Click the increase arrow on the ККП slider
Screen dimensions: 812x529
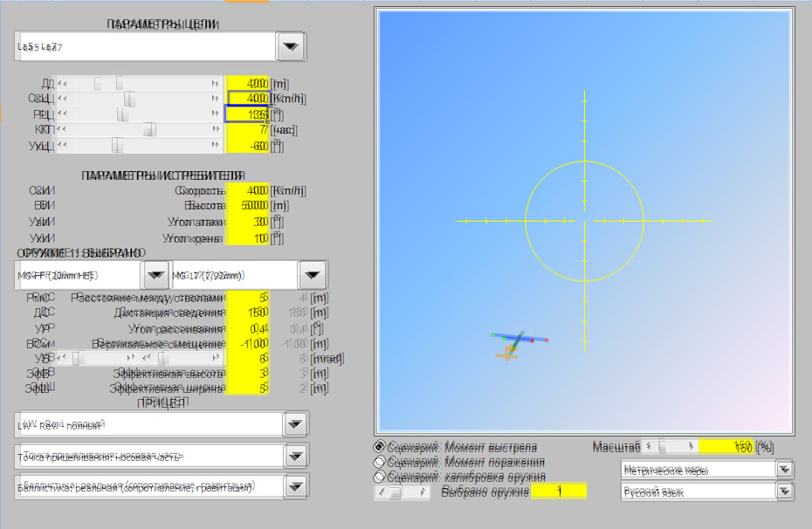[x=216, y=129]
